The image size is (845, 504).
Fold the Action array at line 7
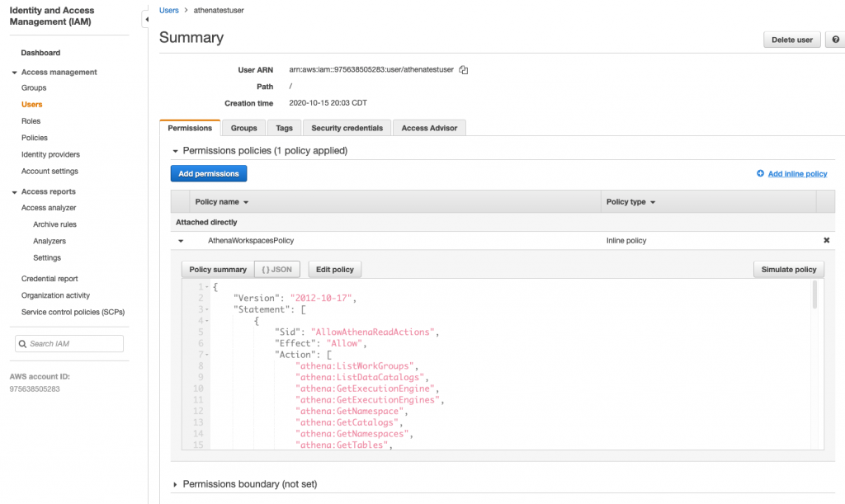206,355
